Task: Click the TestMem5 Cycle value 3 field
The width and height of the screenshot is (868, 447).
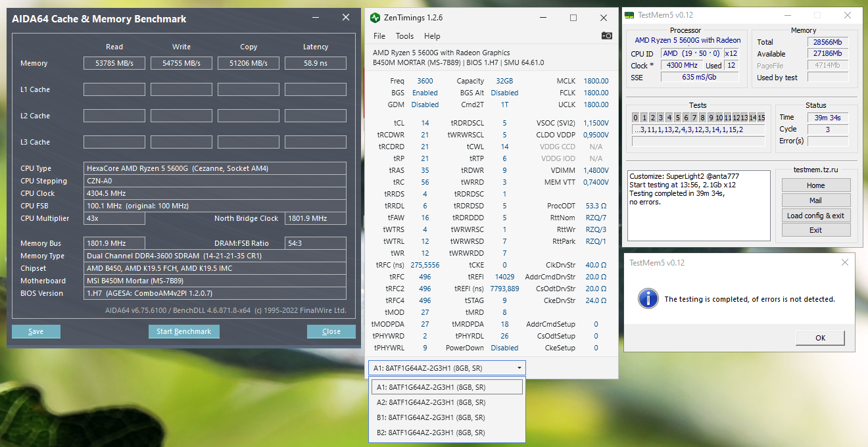Action: 827,129
